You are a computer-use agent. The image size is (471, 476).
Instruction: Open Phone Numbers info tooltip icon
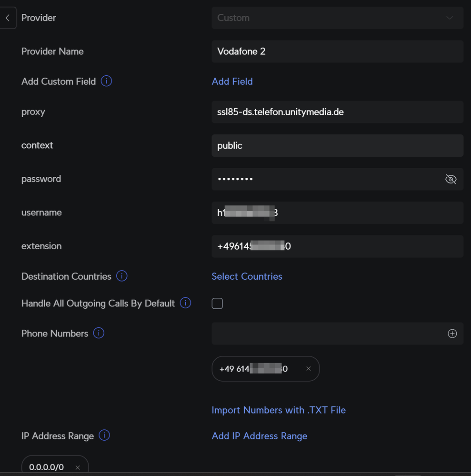coord(99,333)
